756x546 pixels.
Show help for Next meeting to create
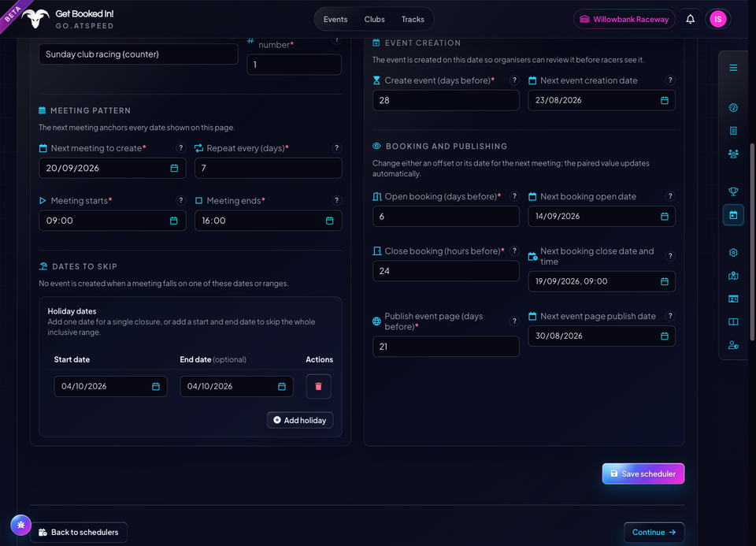(x=181, y=148)
